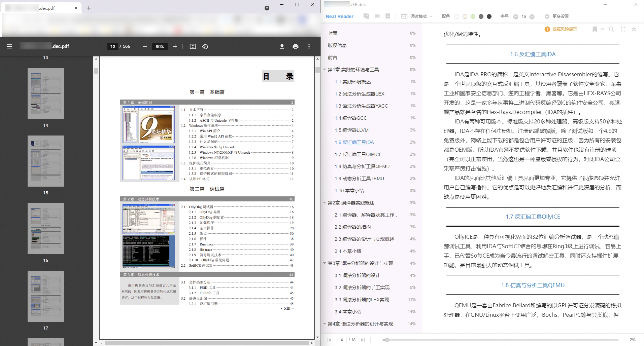This screenshot has width=644, height=346.
Task: Open the tab search dropdown circle
Action: tap(267, 8)
